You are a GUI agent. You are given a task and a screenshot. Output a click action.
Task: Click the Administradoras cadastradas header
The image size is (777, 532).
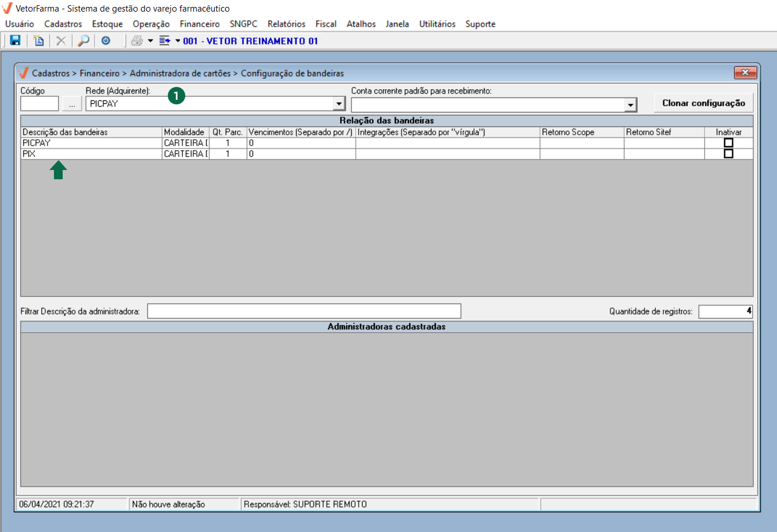coord(387,327)
